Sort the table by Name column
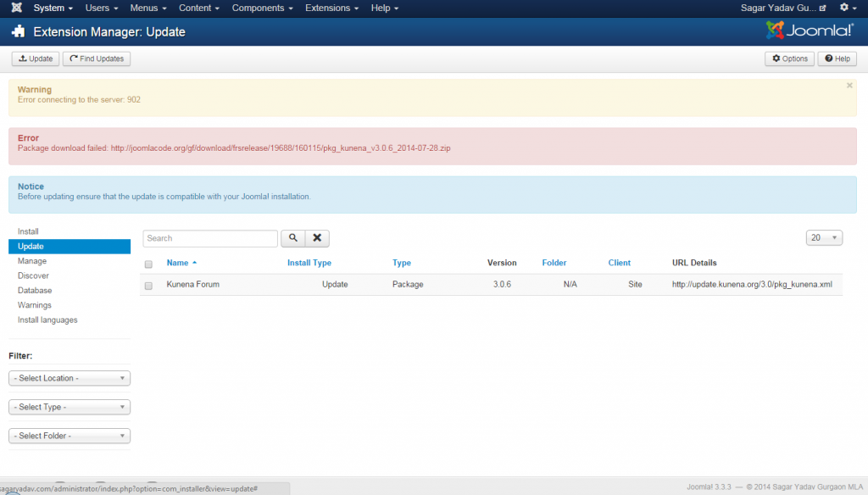Image resolution: width=868 pixels, height=495 pixels. coord(177,263)
